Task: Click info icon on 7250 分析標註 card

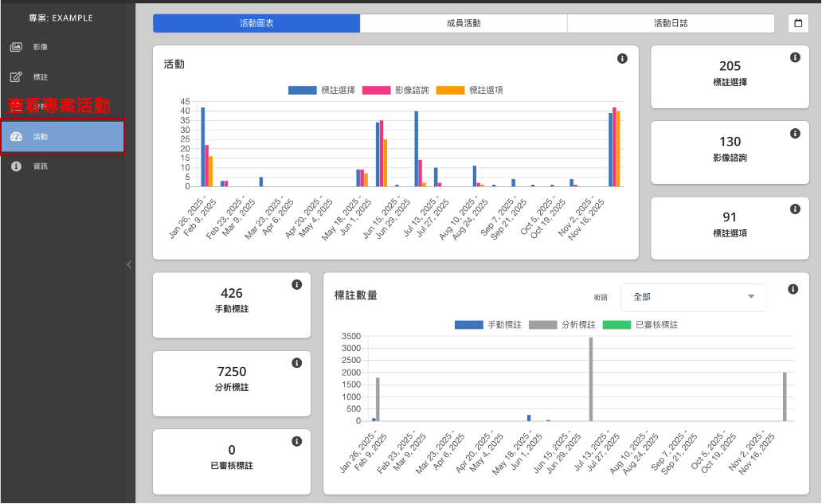Action: click(x=296, y=363)
